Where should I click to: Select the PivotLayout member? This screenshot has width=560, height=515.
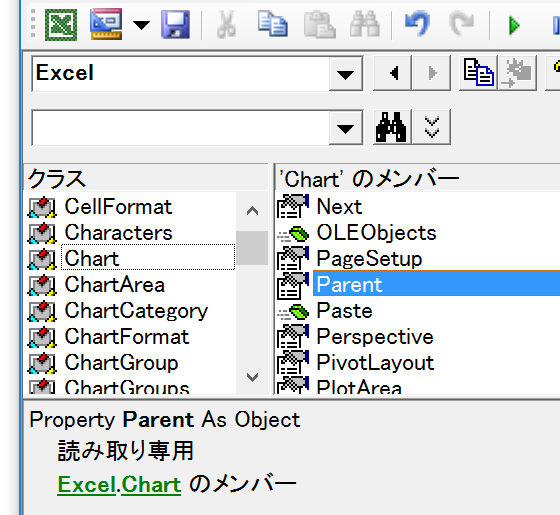point(375,363)
